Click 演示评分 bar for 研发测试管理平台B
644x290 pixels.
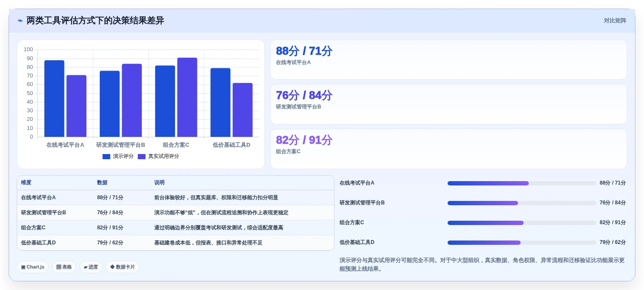coord(110,104)
